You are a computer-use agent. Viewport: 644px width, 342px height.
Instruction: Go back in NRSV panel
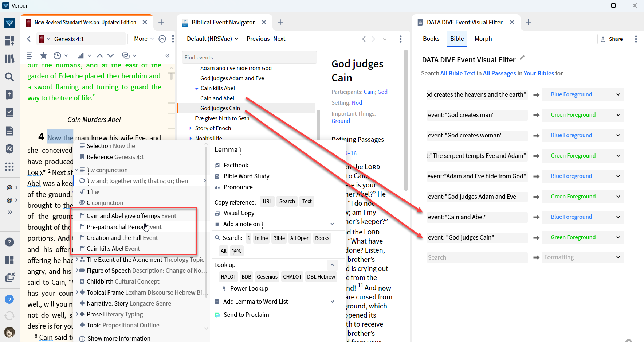tap(29, 39)
